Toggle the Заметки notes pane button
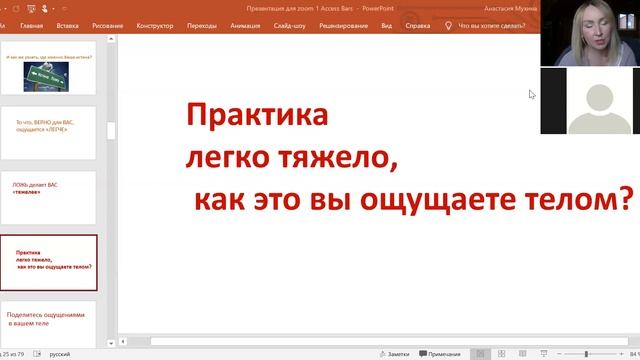This screenshot has height=360, width=640. pos(394,354)
